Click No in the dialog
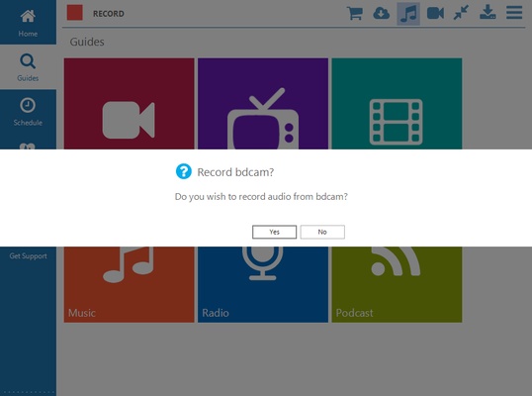 coord(322,232)
